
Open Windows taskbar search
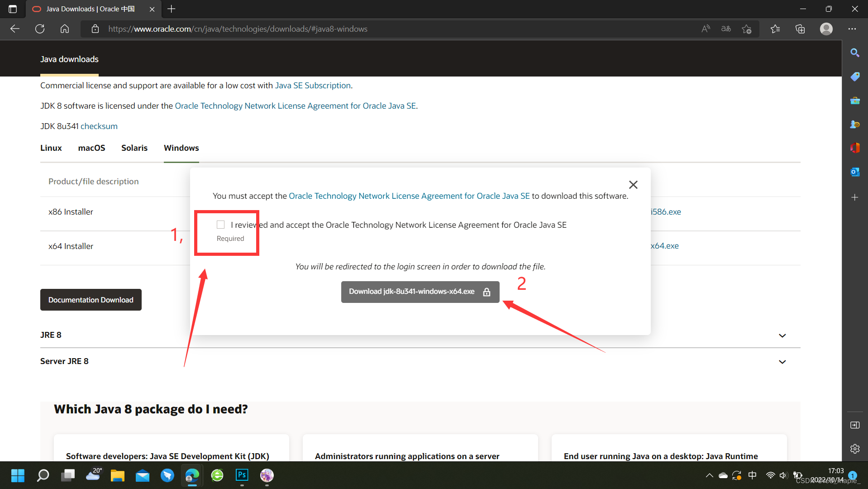(x=43, y=475)
